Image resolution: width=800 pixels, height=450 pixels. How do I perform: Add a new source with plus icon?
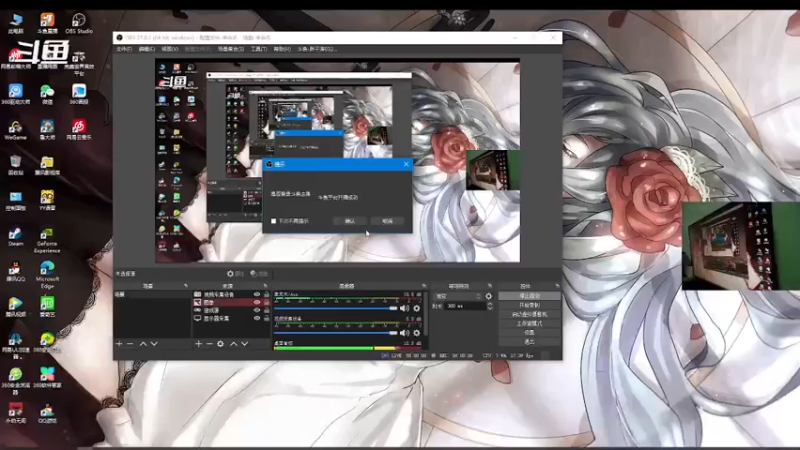coord(198,344)
